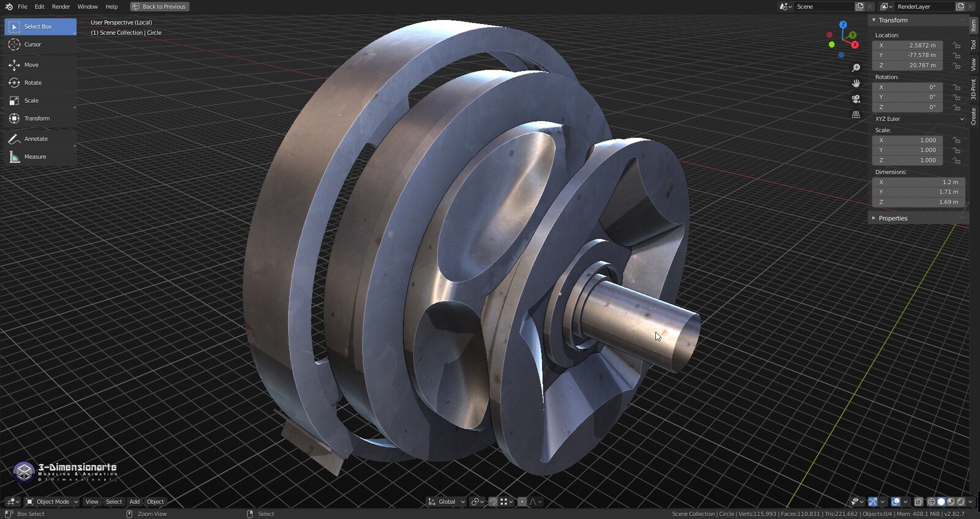Viewport: 980px width, 519px height.
Task: Pick the Rotate tool
Action: [x=40, y=83]
